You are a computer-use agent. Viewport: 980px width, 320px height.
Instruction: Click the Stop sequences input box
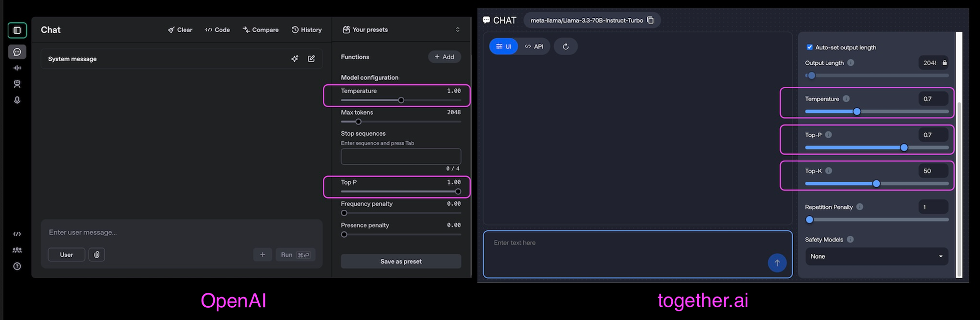401,157
